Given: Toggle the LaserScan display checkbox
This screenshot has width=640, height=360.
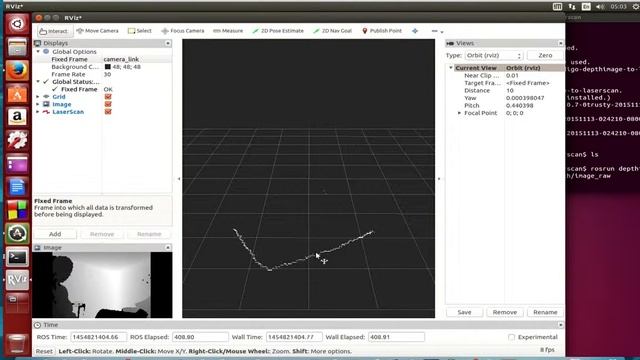Looking at the screenshot, I should 108,111.
